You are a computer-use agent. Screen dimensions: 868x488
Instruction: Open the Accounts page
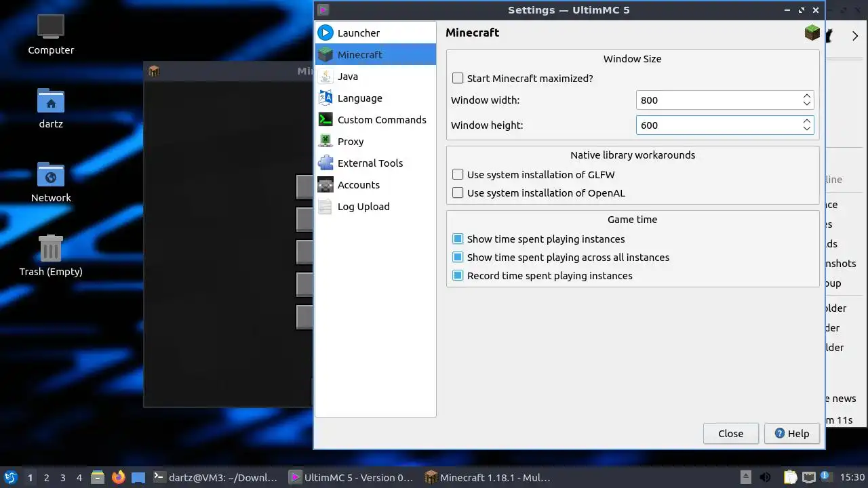[375, 184]
